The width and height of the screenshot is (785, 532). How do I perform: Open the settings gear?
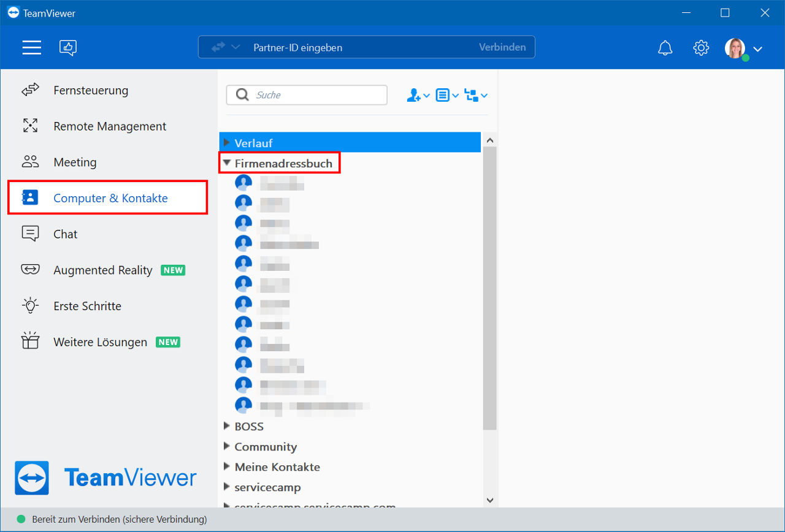701,48
